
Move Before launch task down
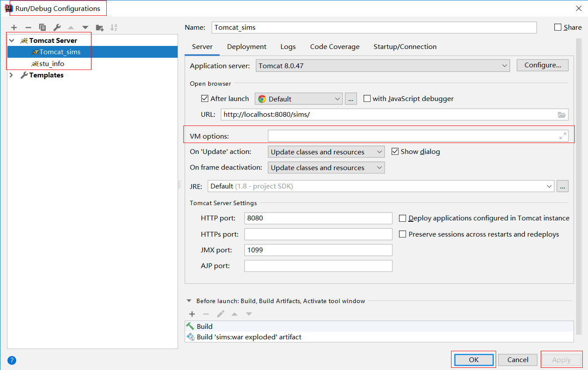[249, 314]
